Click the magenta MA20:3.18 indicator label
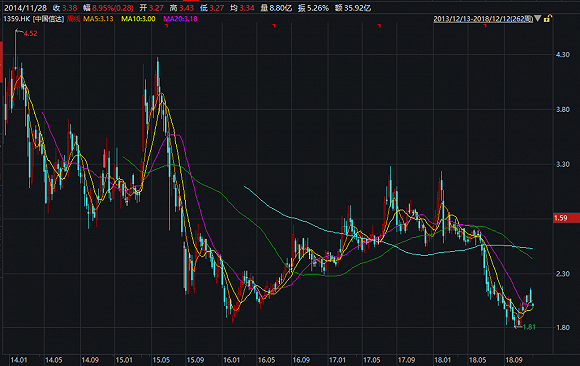The image size is (580, 366). click(181, 19)
